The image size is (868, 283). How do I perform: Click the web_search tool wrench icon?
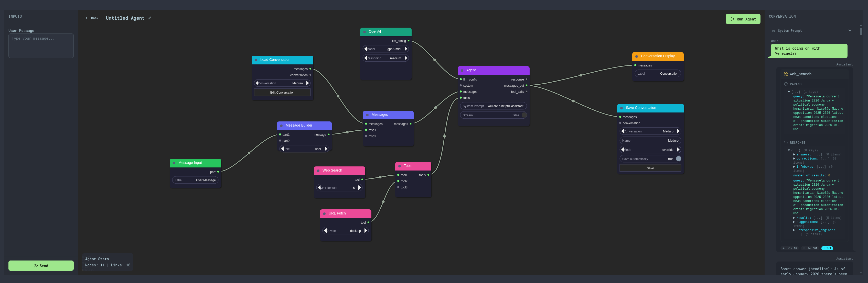click(785, 74)
